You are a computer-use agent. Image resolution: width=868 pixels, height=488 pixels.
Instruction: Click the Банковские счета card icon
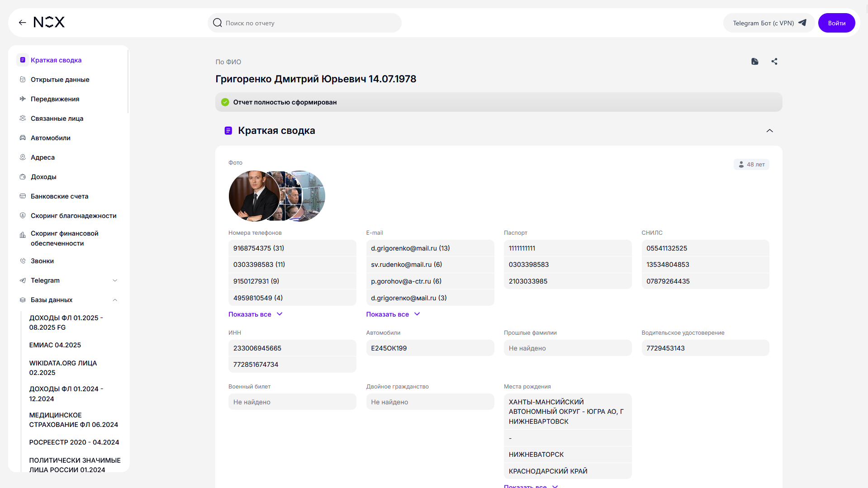[23, 196]
